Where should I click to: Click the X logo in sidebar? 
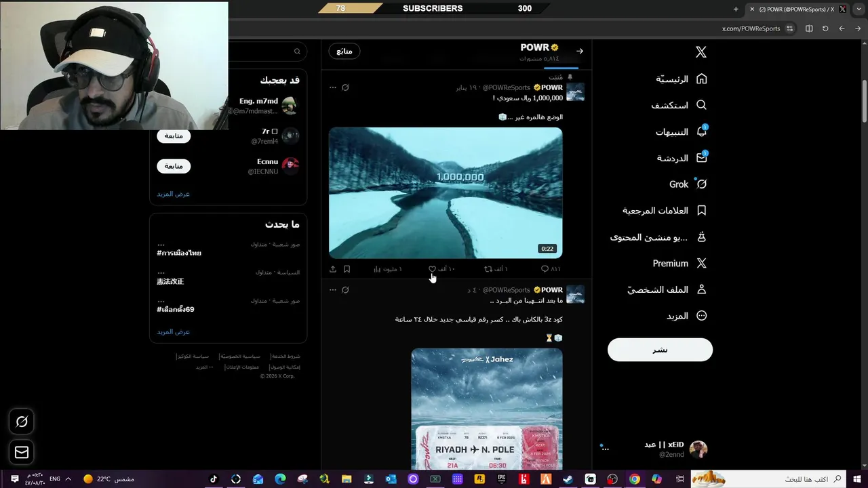(x=701, y=52)
